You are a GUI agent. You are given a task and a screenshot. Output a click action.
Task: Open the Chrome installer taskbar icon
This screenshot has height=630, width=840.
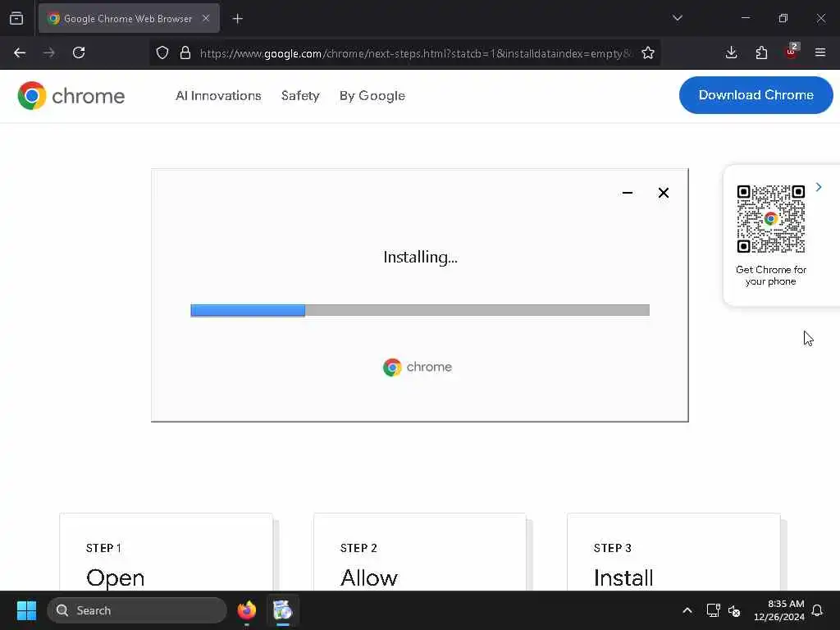(282, 610)
